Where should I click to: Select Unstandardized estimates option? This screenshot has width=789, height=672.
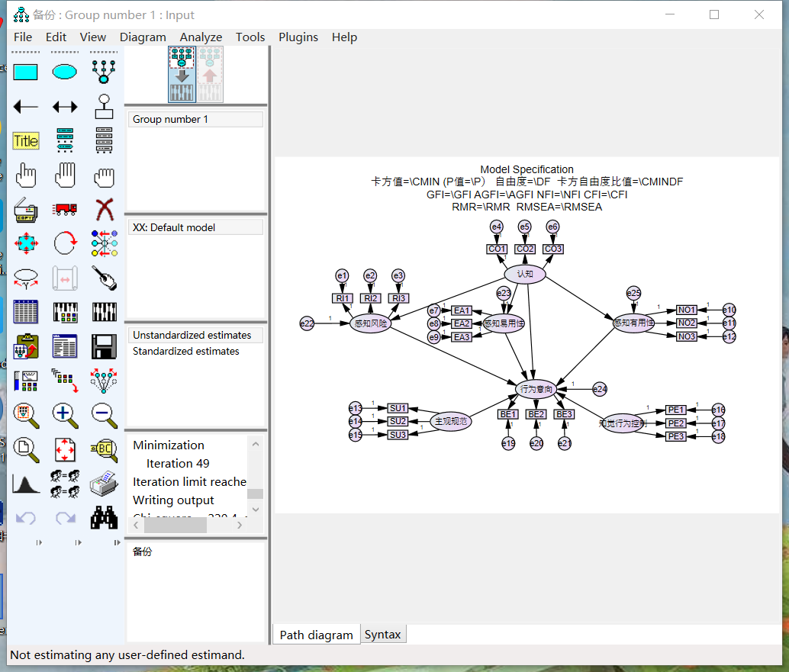pos(192,336)
